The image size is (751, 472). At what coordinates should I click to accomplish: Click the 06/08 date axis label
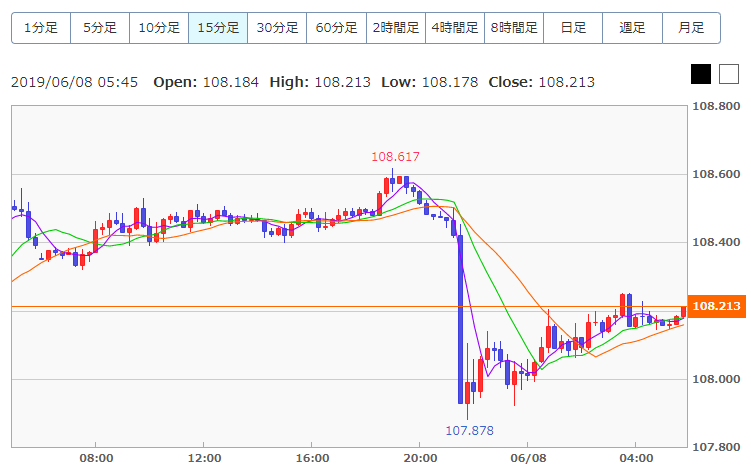[528, 458]
